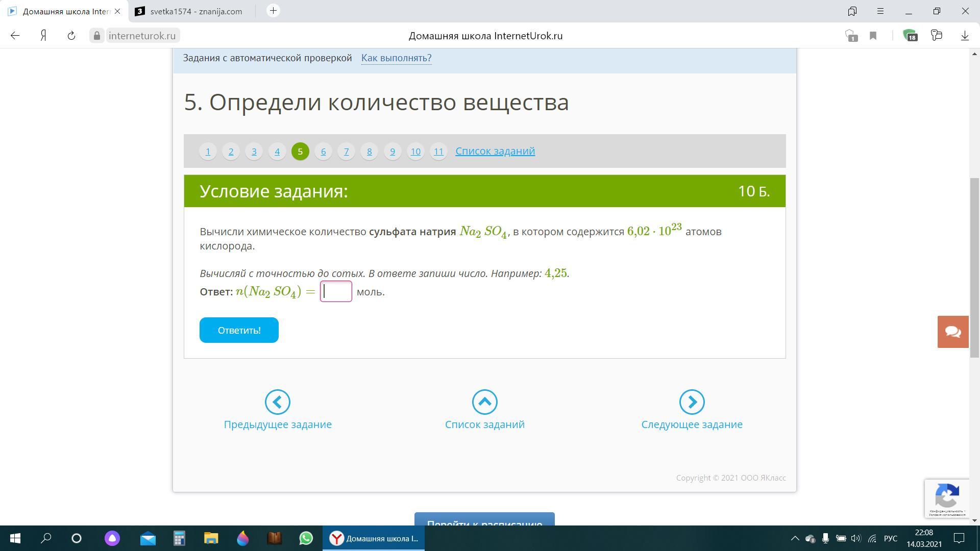Switch the РУС keyboard language indicator

pos(890,538)
